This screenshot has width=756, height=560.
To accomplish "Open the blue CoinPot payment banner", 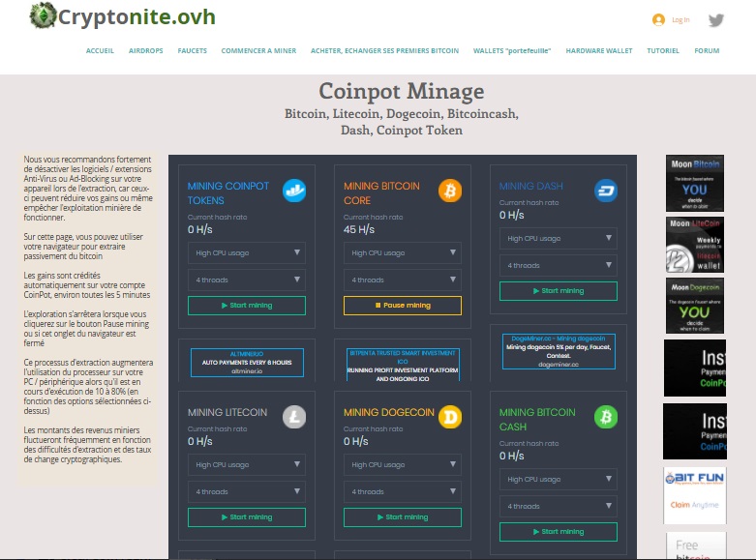I will click(x=695, y=431).
